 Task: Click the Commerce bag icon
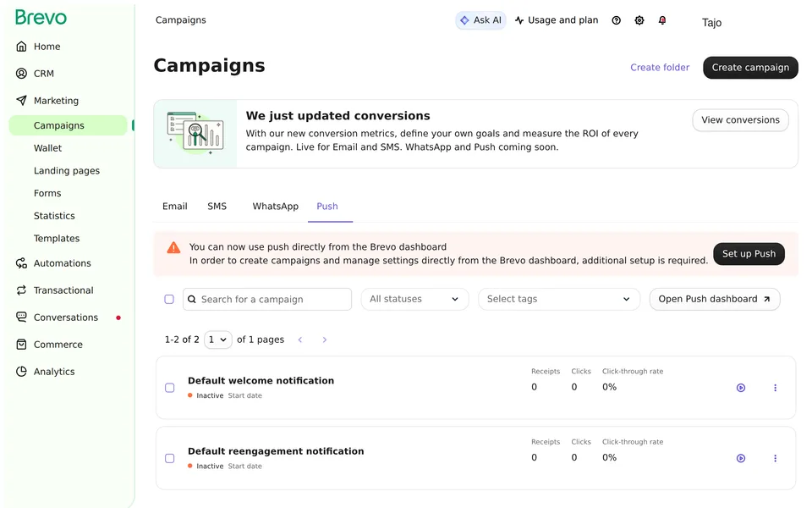point(21,345)
